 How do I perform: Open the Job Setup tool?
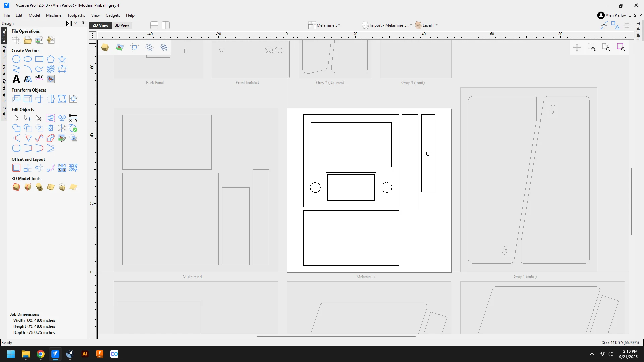pyautogui.click(x=16, y=40)
